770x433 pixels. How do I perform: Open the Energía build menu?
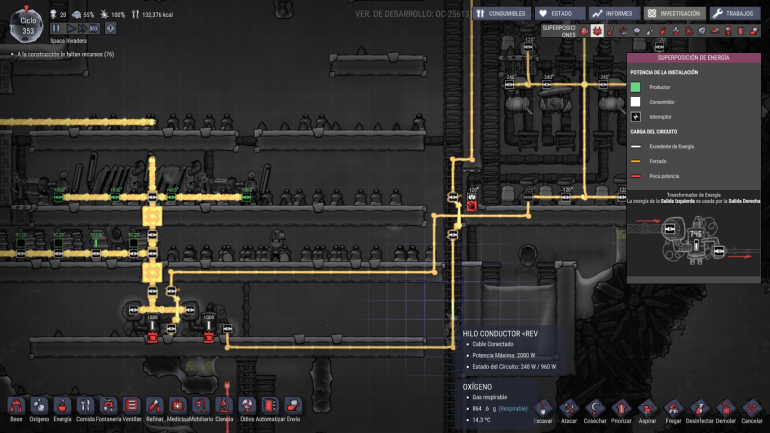point(62,409)
